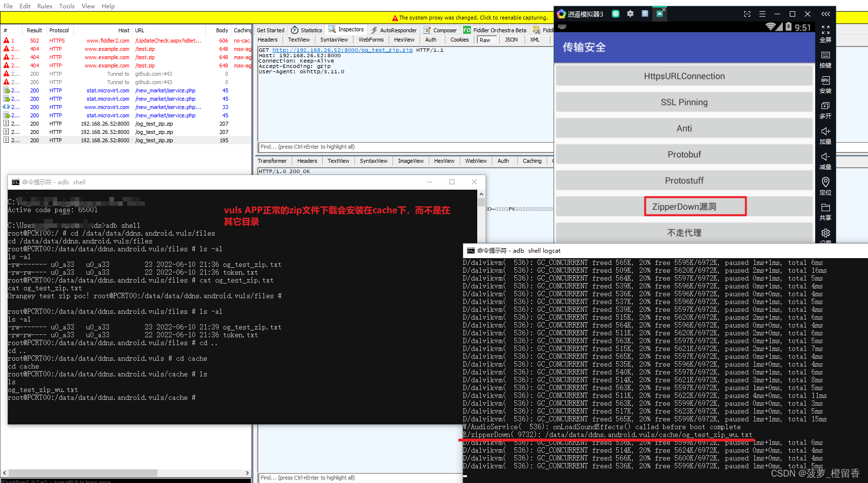This screenshot has width=868, height=483.
Task: Open the Rules menu in Fiddler
Action: (x=45, y=6)
